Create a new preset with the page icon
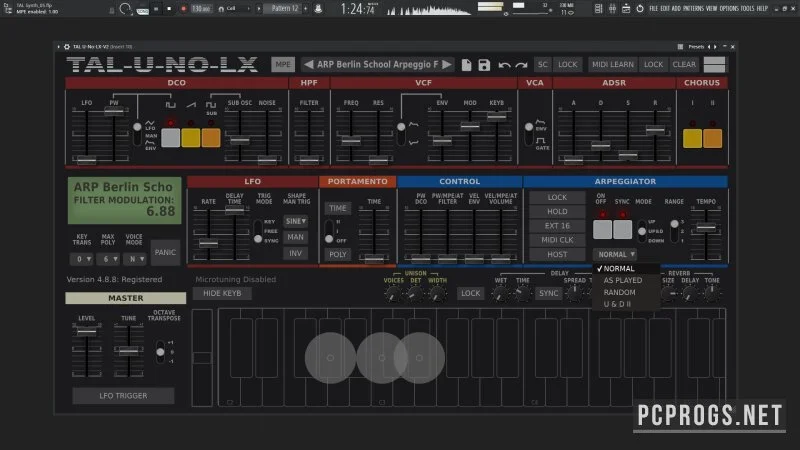The width and height of the screenshot is (800, 450). [x=466, y=65]
